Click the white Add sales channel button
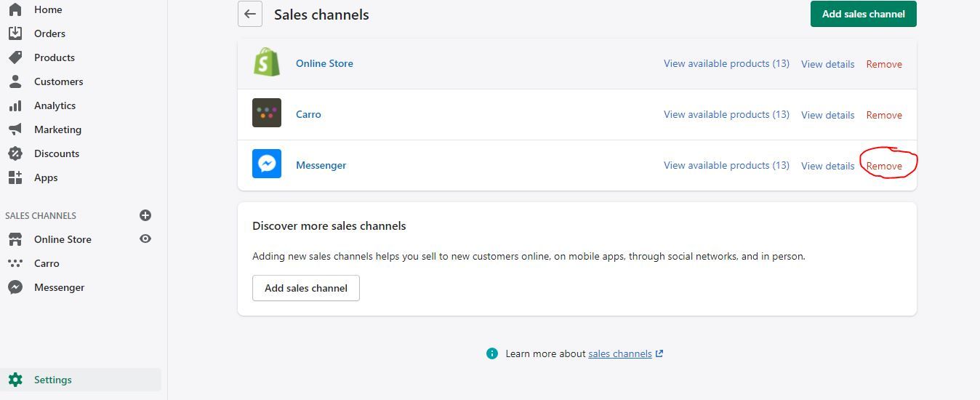Screen dimensions: 980x400 [306, 288]
